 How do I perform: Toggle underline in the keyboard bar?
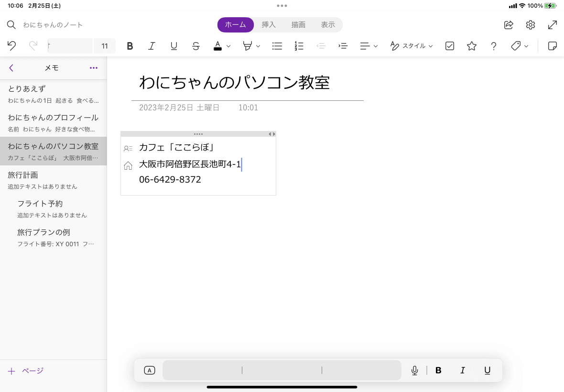[x=487, y=370]
